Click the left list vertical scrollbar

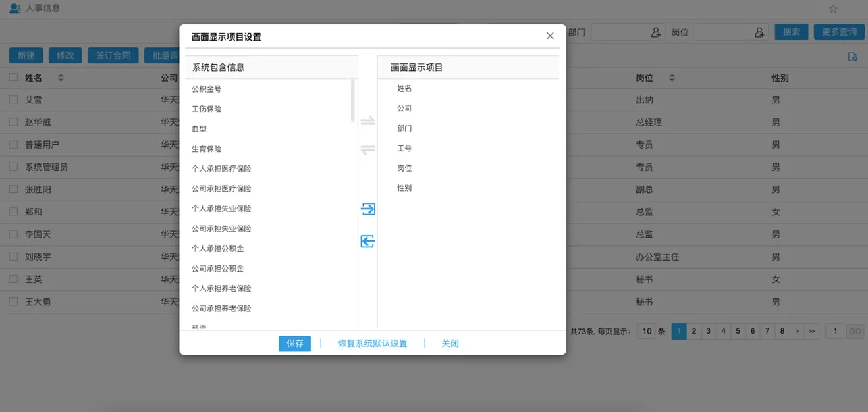tap(353, 101)
